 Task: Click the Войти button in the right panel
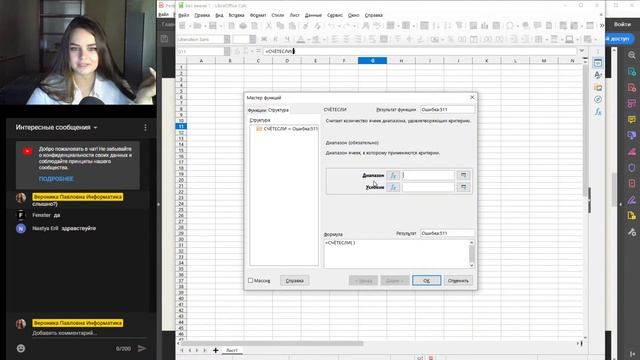tap(622, 24)
